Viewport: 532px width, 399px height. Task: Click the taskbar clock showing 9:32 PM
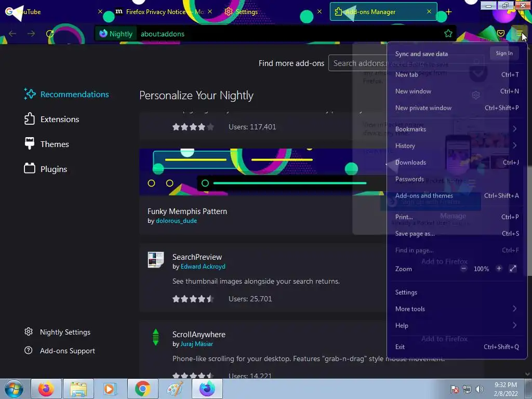pyautogui.click(x=506, y=389)
